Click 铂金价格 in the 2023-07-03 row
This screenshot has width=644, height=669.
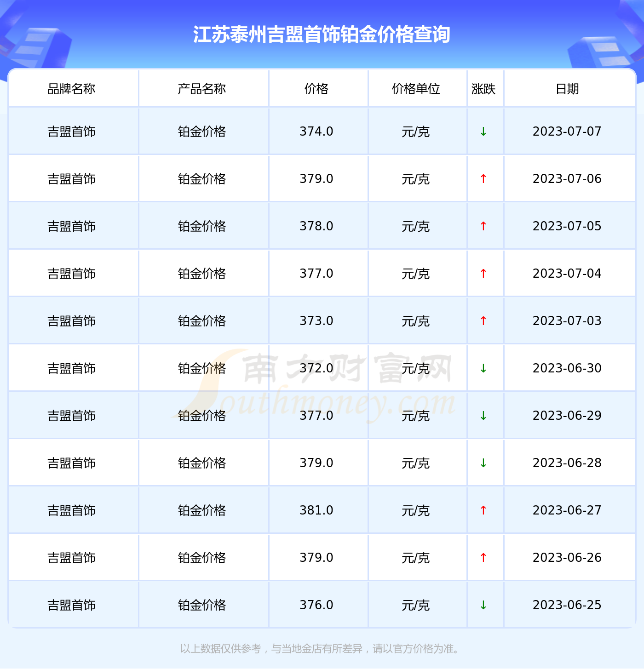pos(202,321)
